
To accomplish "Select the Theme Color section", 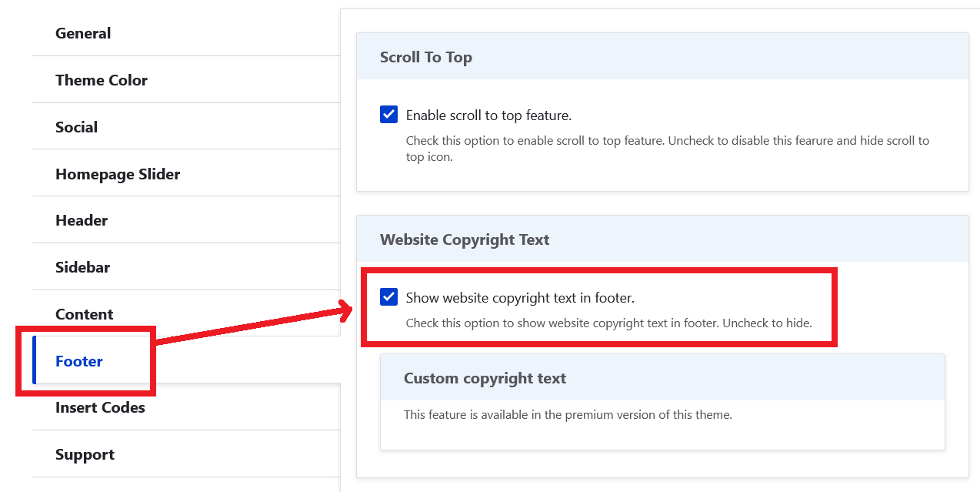I will click(x=102, y=80).
